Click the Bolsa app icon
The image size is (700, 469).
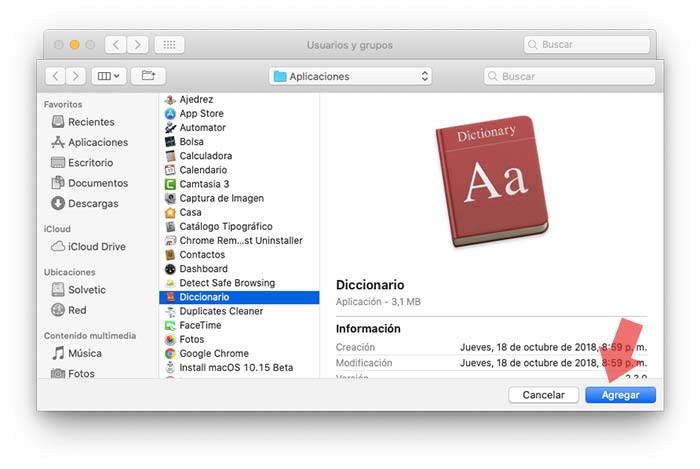pos(170,142)
